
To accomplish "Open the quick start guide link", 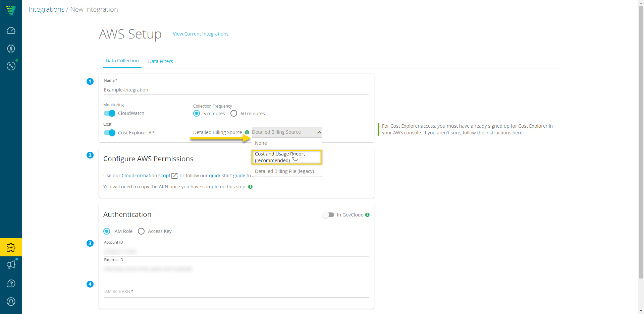I will point(227,176).
